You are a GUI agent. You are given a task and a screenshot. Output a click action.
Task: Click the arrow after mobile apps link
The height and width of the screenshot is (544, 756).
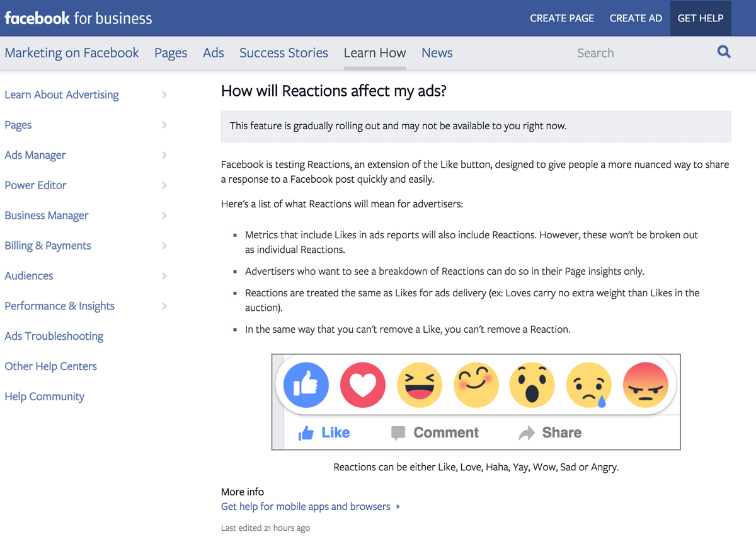(398, 507)
